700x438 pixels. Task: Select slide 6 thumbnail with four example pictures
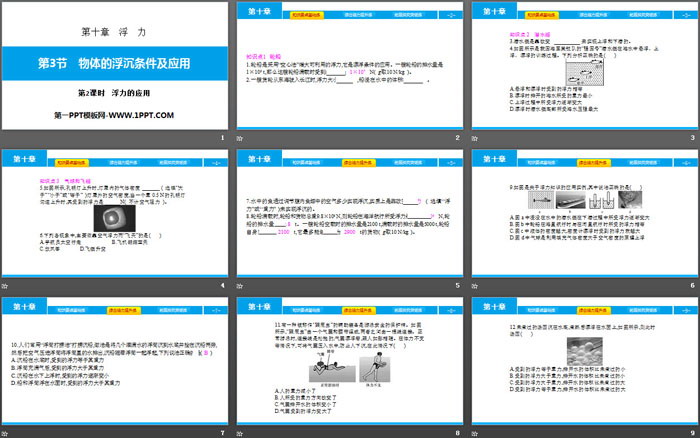585,213
